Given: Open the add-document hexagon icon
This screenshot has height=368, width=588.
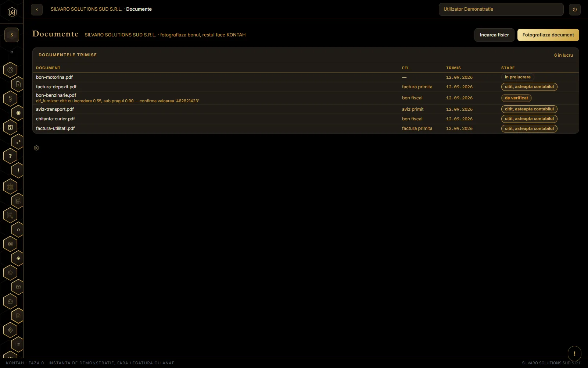Looking at the screenshot, I should pos(18,84).
